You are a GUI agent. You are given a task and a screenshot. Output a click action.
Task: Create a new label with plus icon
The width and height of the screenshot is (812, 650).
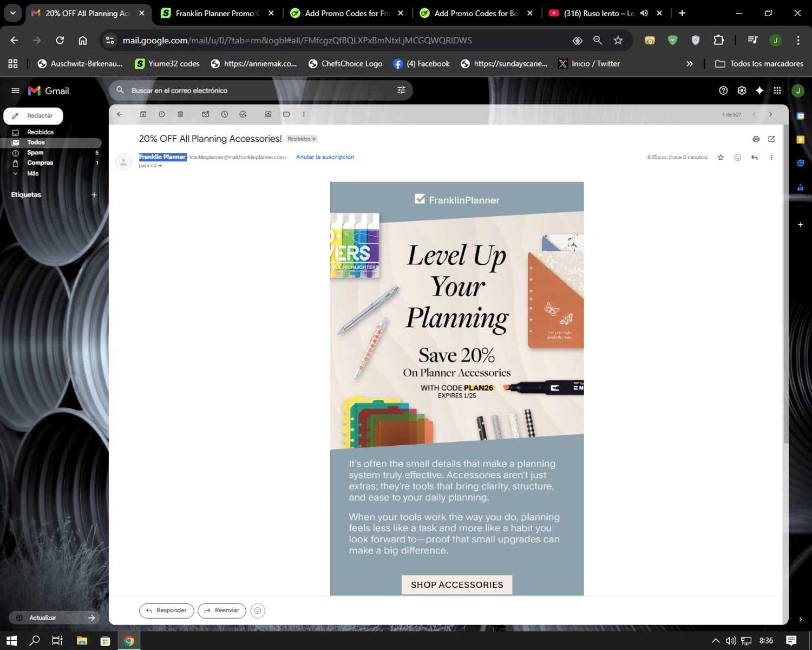coord(94,195)
